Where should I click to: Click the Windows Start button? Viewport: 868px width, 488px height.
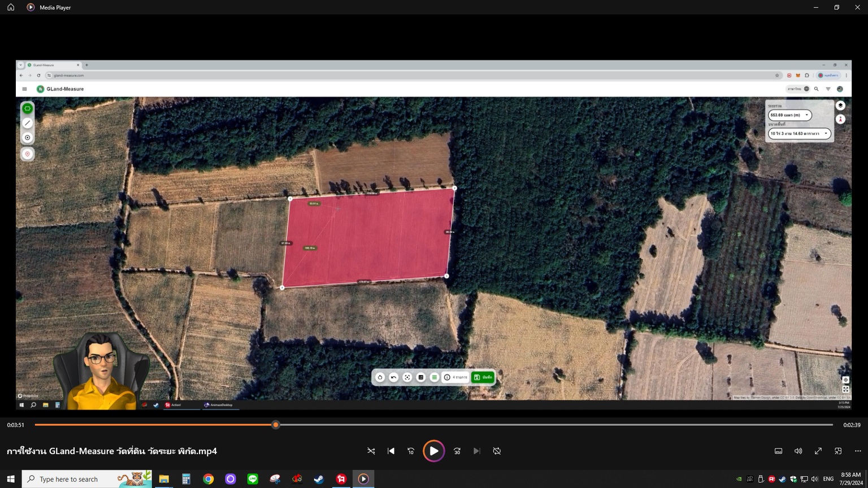[x=11, y=479]
